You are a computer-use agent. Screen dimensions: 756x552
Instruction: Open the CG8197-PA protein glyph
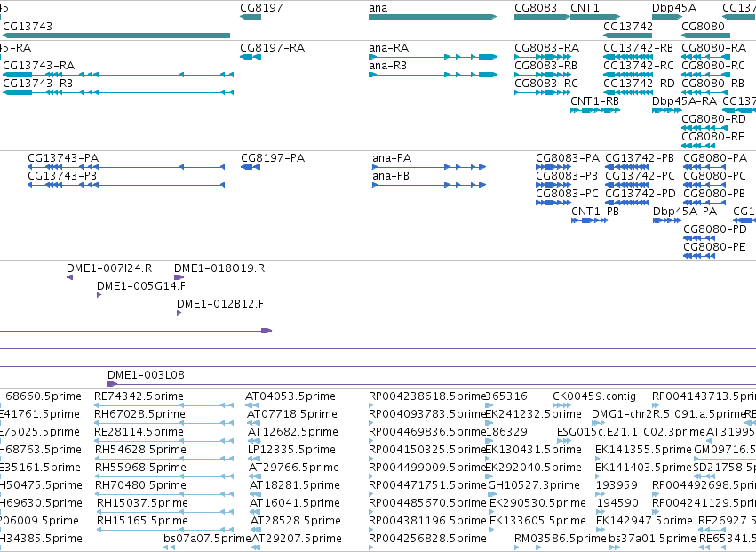point(251,167)
